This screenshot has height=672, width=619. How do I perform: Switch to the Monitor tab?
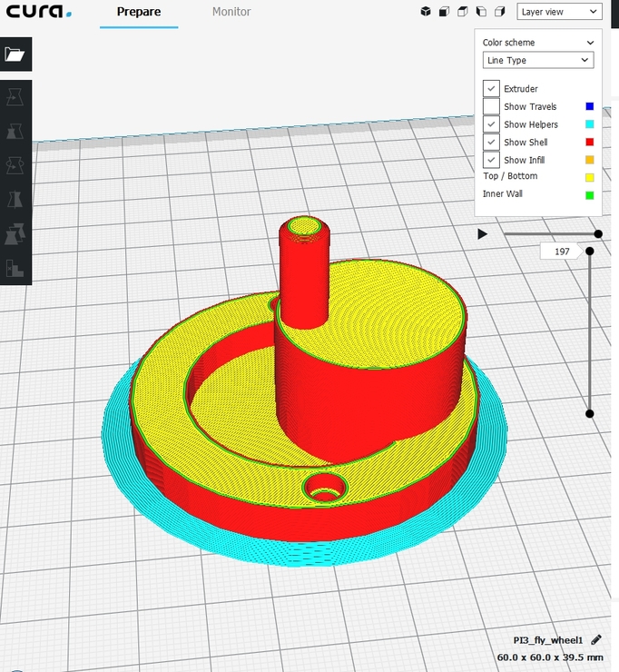coord(231,13)
